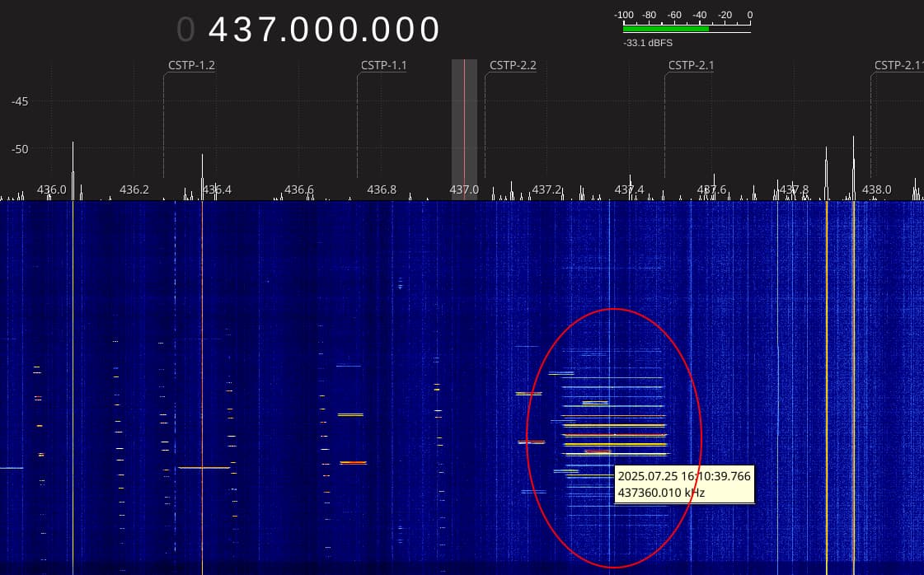The width and height of the screenshot is (924, 575).
Task: Click the -33.1 dBFS level readout
Action: tap(649, 42)
